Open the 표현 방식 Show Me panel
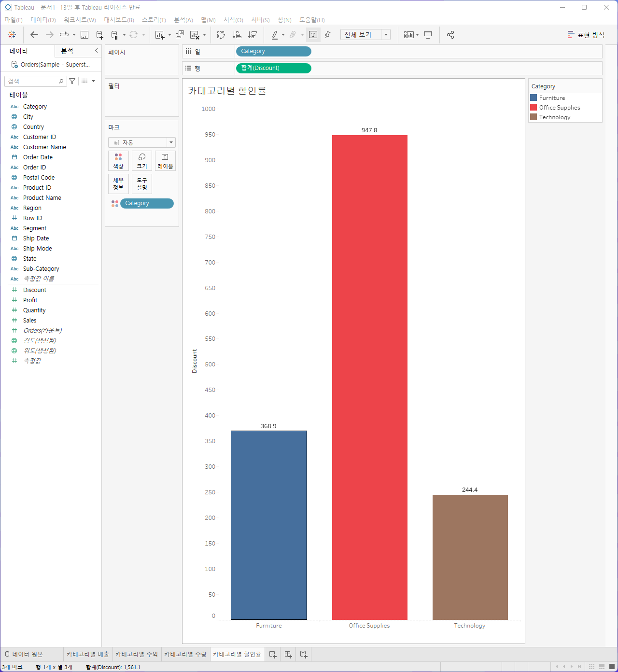This screenshot has height=672, width=618. pos(586,35)
